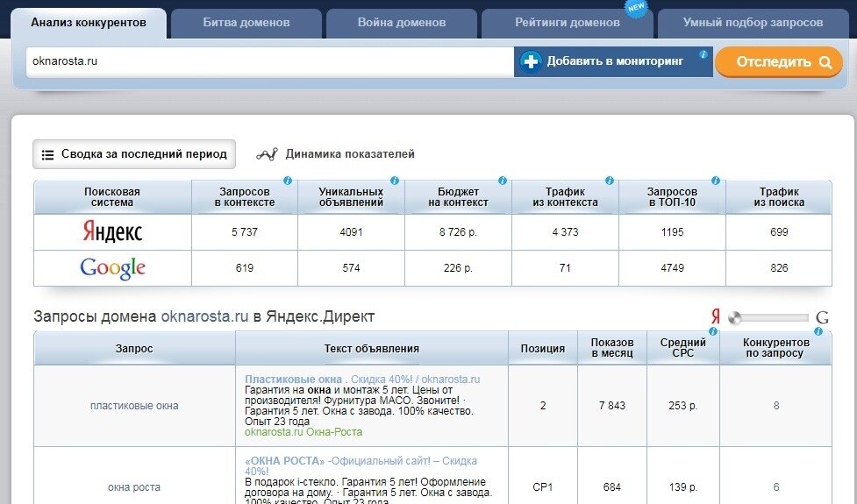The image size is (857, 504).
Task: Click Yandex budget value 8 726 р.
Action: [458, 232]
